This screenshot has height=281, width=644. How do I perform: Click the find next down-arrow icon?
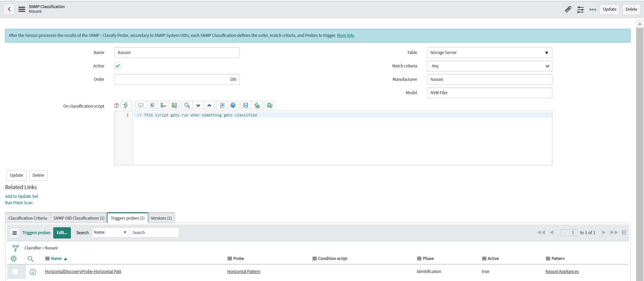(198, 105)
